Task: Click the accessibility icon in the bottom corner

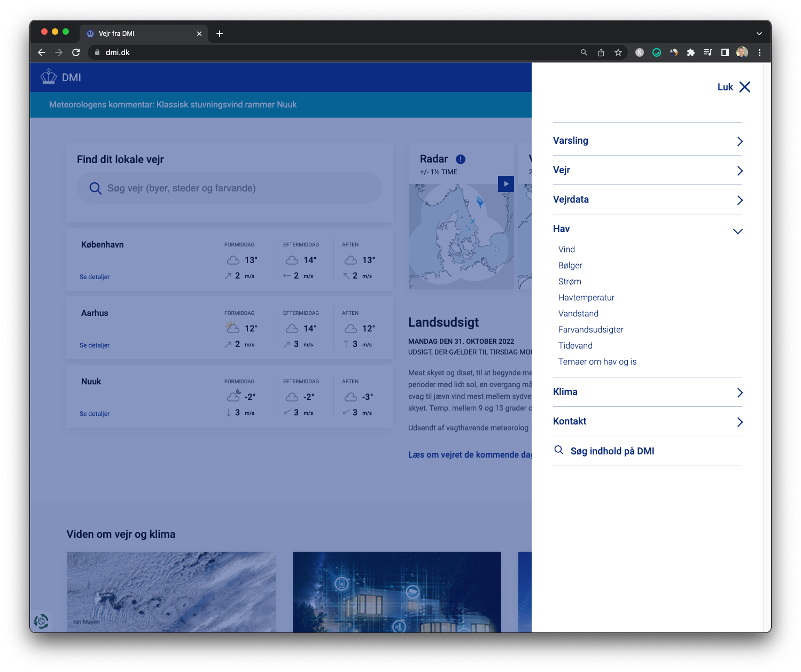Action: coord(40,621)
